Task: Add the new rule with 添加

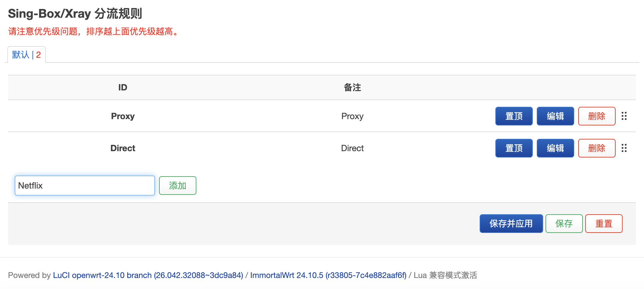Action: pyautogui.click(x=178, y=186)
